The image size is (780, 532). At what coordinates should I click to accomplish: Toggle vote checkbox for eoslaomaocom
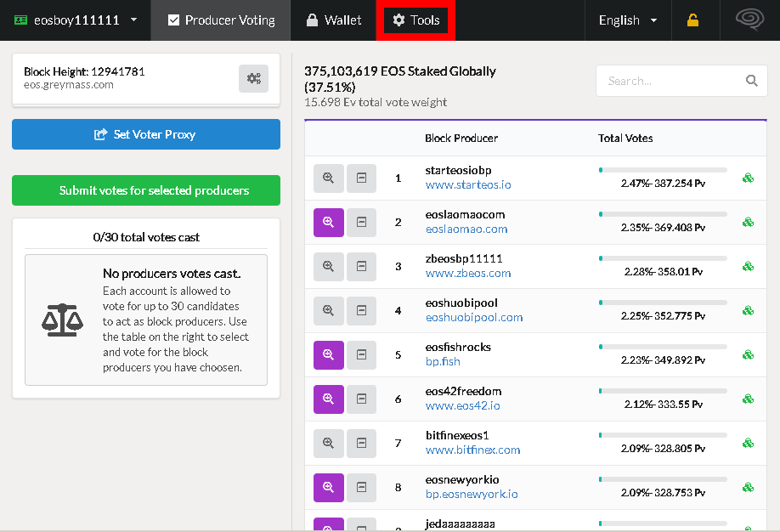coord(362,223)
